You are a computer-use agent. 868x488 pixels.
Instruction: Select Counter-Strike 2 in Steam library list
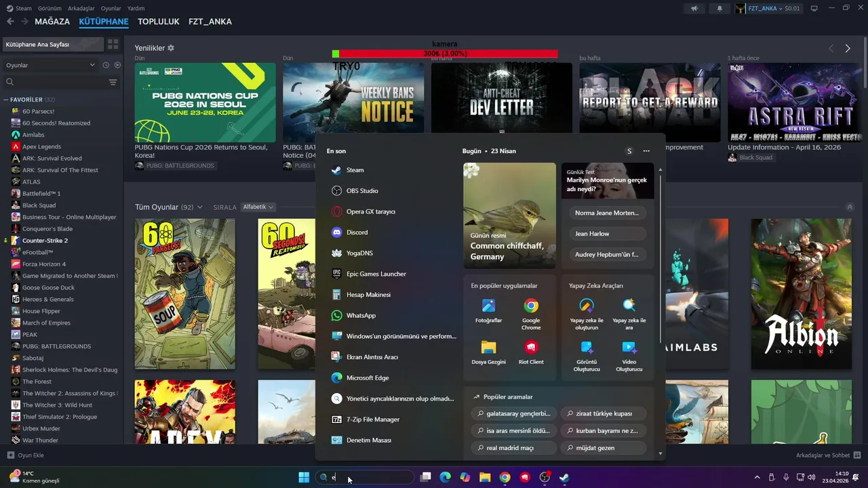(45, 241)
